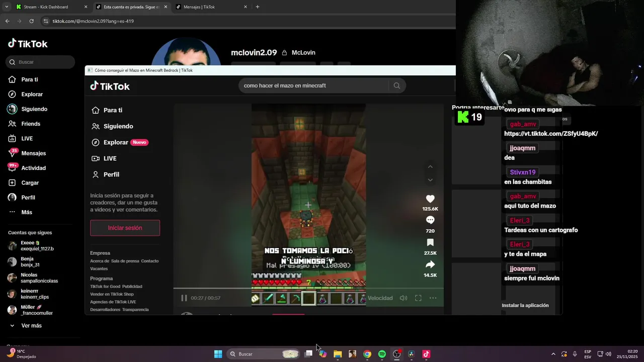Open Actividad notifications item
Image resolution: width=644 pixels, height=362 pixels.
[27, 168]
